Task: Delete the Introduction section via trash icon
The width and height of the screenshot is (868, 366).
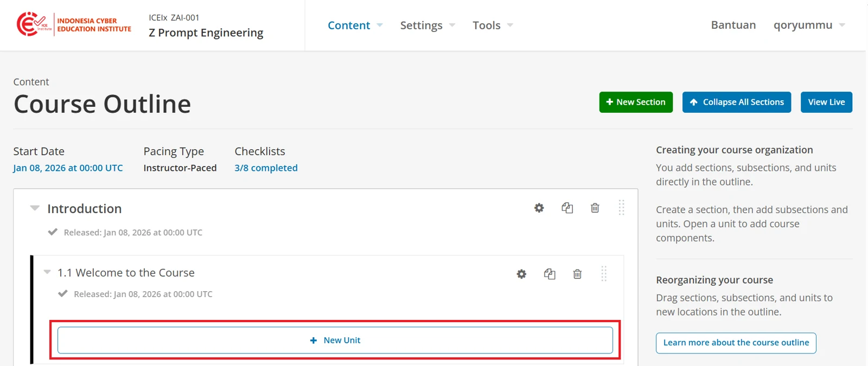Action: pyautogui.click(x=595, y=208)
